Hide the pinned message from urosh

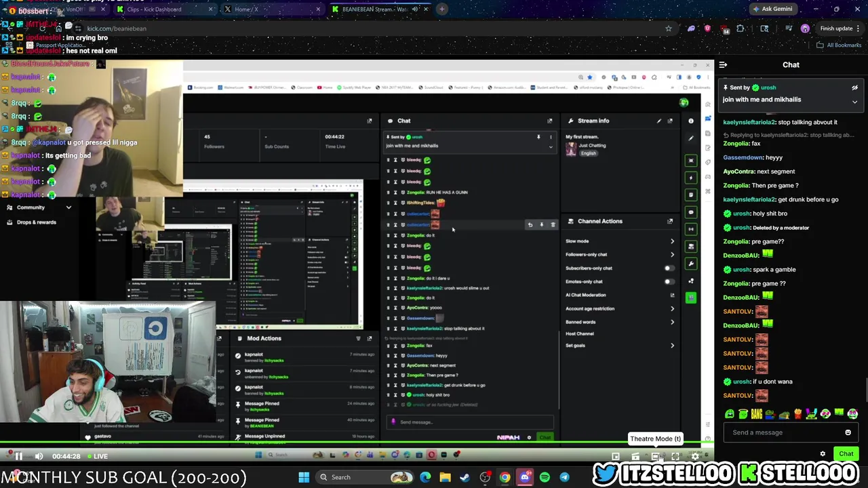(854, 87)
